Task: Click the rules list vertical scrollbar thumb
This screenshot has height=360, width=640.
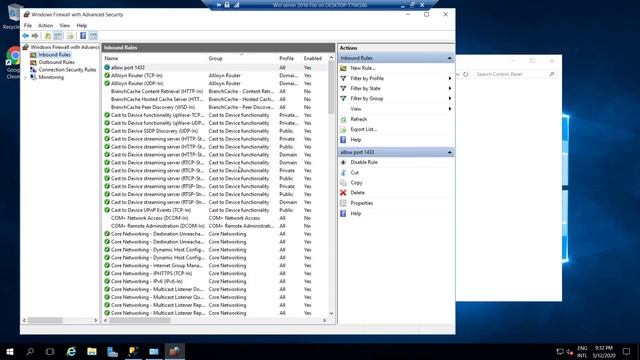Action: coord(331,88)
